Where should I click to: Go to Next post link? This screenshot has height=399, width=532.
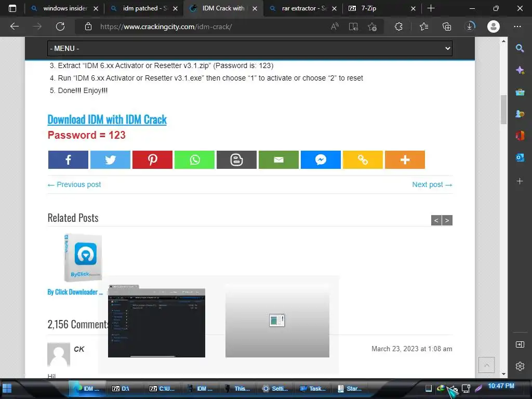[x=432, y=184]
